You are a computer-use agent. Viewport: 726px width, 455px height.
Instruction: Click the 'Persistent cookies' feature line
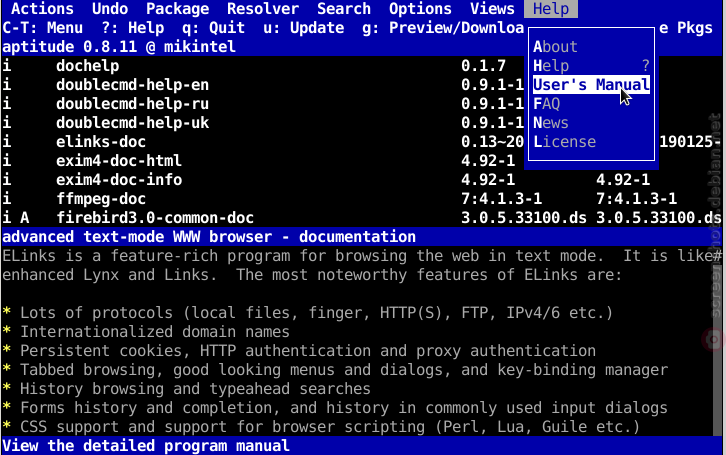[x=299, y=350]
